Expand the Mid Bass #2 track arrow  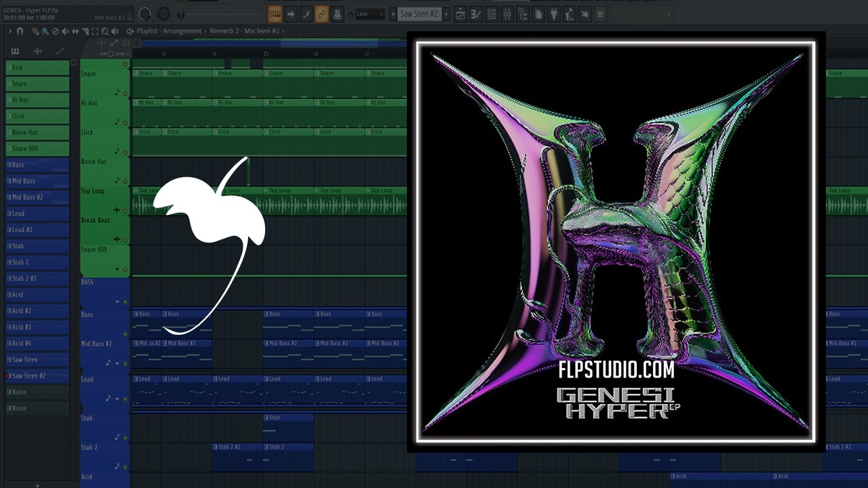pyautogui.click(x=117, y=363)
